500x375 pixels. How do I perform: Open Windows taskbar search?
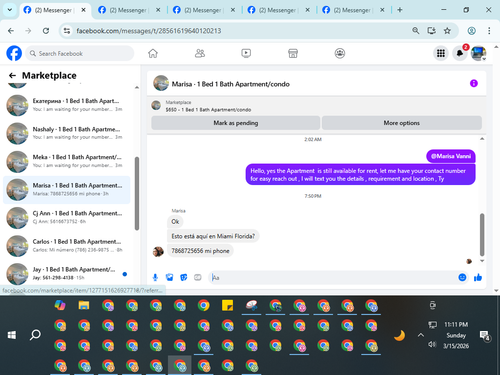click(x=35, y=335)
